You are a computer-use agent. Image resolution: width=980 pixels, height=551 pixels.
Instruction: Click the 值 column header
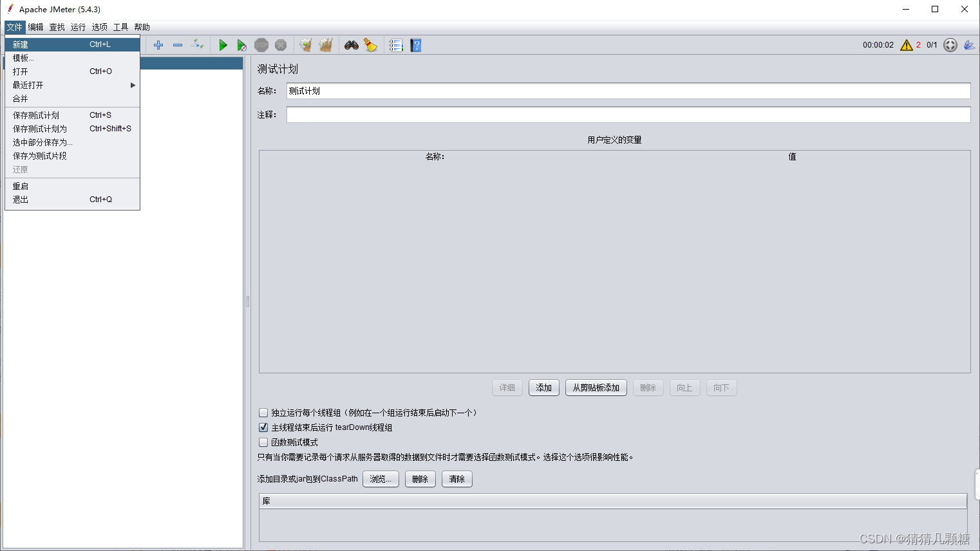(792, 156)
